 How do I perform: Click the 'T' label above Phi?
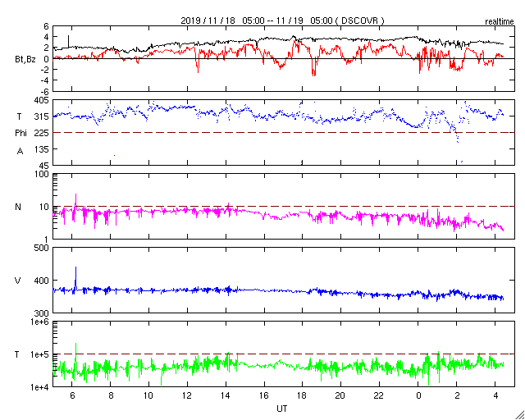(x=19, y=116)
